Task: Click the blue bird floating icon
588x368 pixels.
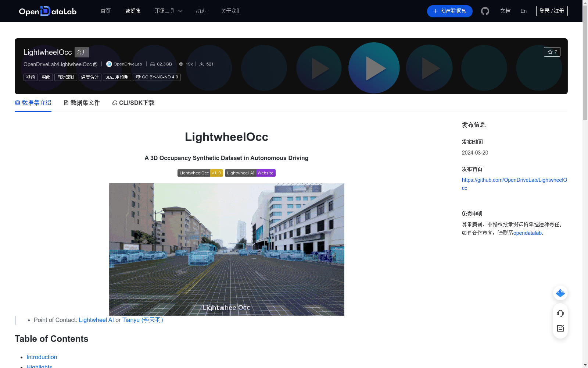Action: (560, 293)
